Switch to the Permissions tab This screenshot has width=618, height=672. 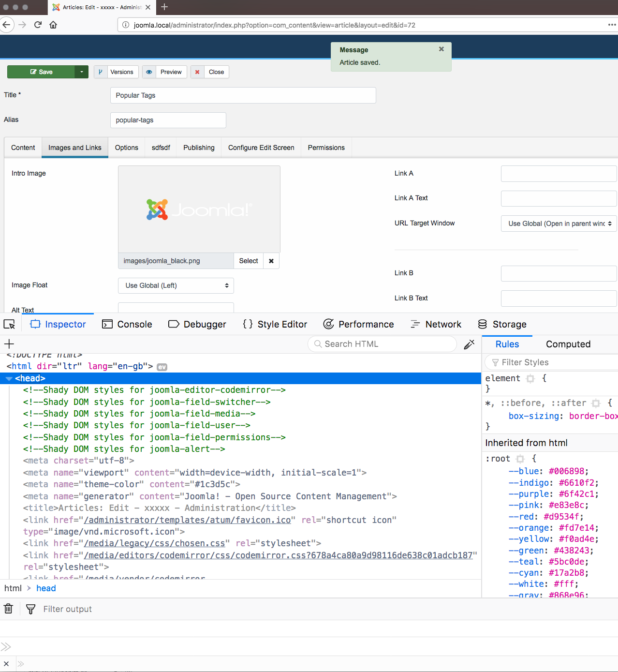(326, 148)
